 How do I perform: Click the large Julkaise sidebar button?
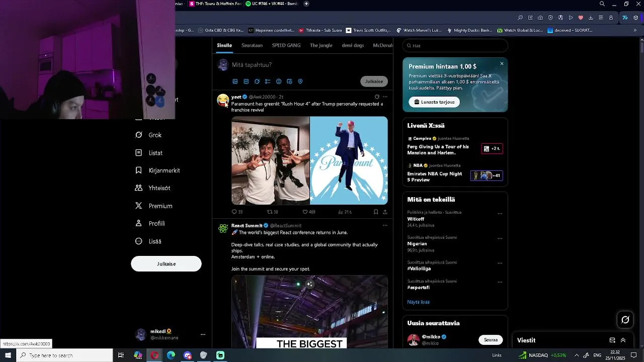pos(166,264)
